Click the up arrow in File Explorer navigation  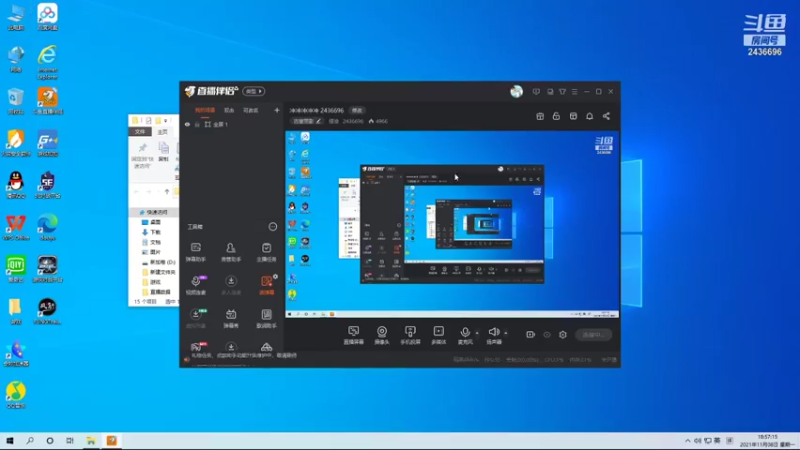tap(166, 192)
